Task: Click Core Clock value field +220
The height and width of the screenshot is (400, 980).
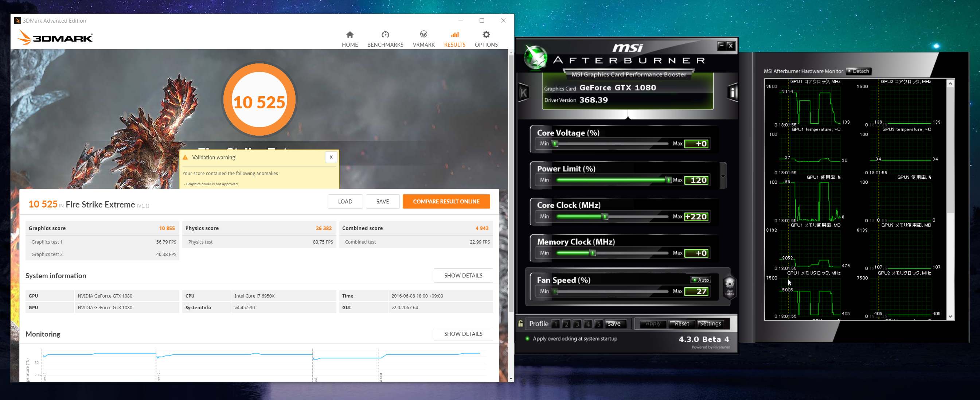Action: 696,217
